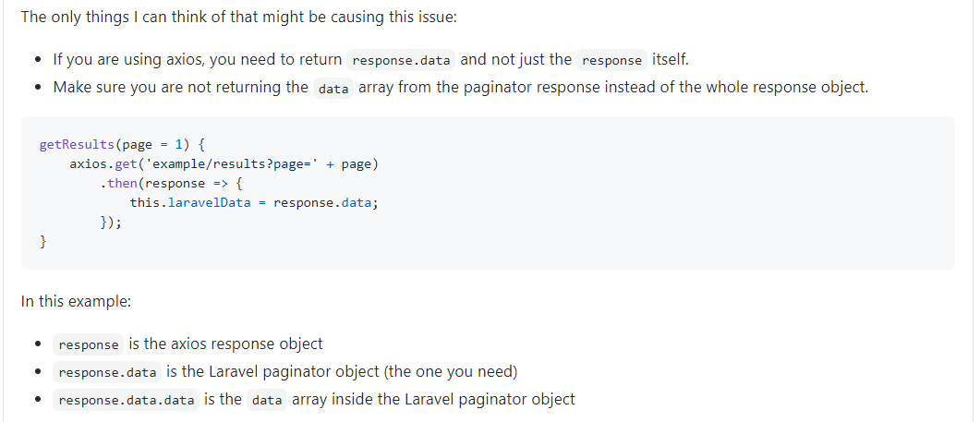
Task: Click the getResults function name in code
Action: pyautogui.click(x=78, y=145)
